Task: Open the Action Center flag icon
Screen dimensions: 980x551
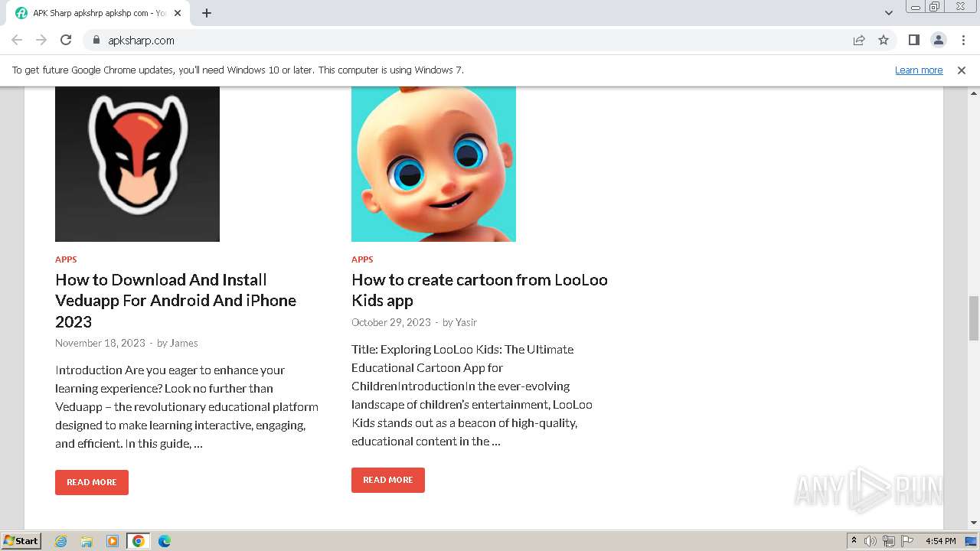Action: pos(907,541)
